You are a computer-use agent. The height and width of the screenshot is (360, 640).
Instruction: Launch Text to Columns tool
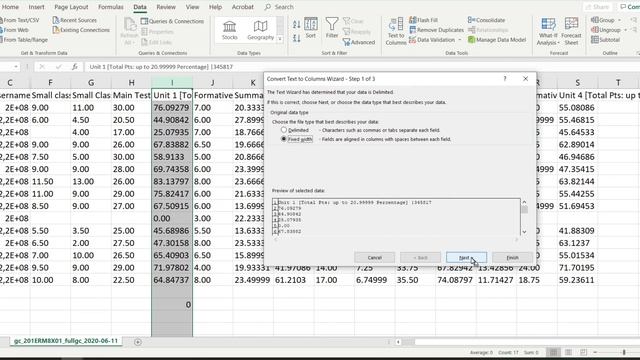tap(396, 31)
